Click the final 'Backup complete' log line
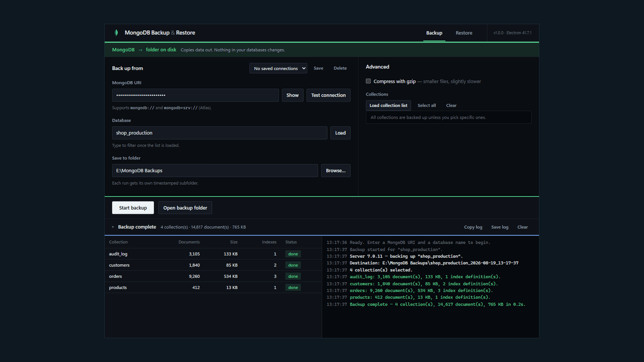 pos(426,304)
